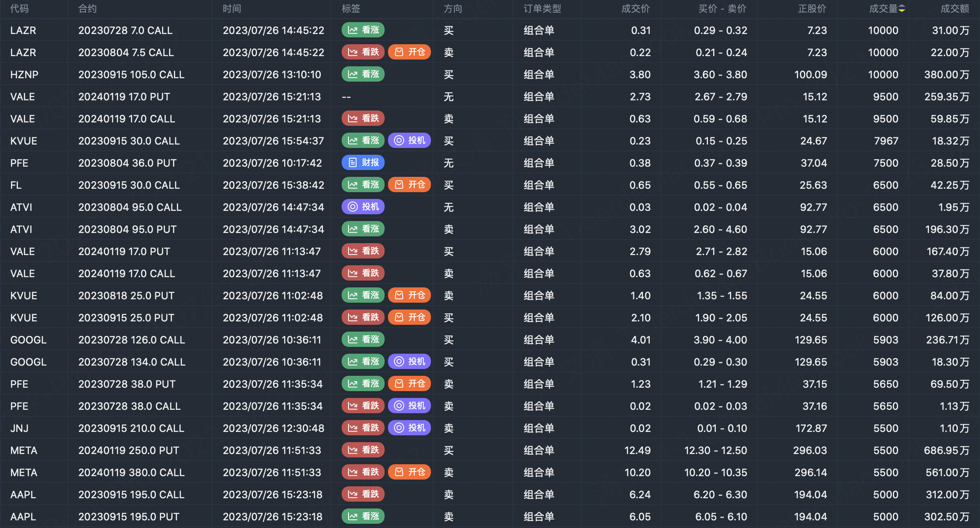Viewport: 980px width, 528px height.
Task: Click 投机 tag in KVUE 30.0 CALL row
Action: tap(409, 140)
